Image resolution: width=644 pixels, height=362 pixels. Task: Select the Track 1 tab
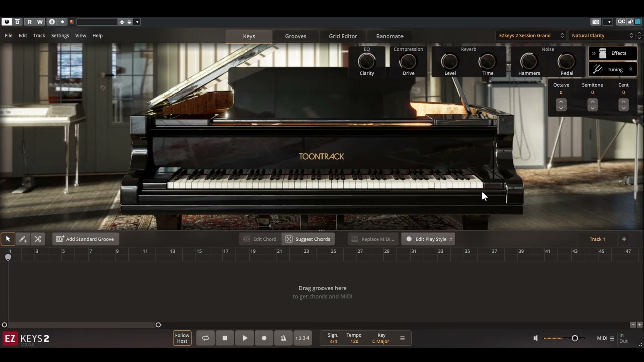point(597,239)
